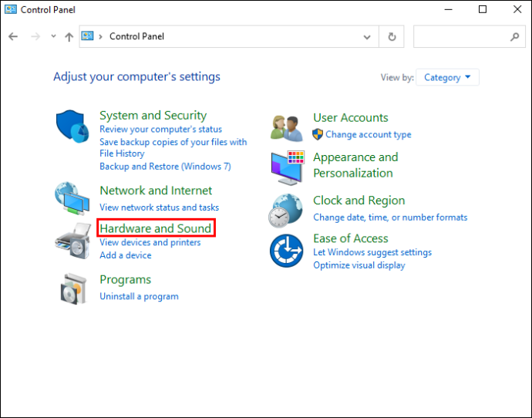Click the User Accounts people icon
Viewport: 532px width, 418px height.
[x=287, y=127]
